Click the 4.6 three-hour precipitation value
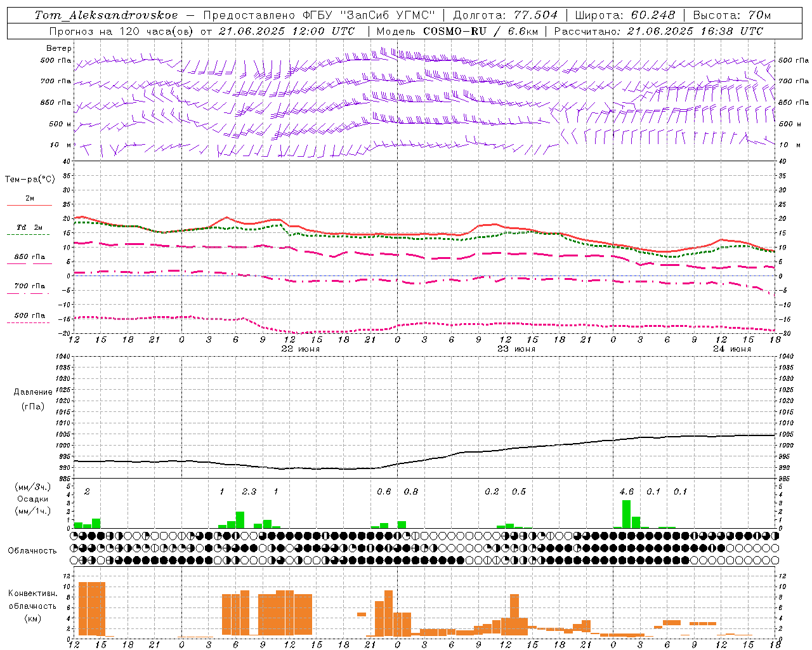This screenshot has width=812, height=650. [627, 492]
